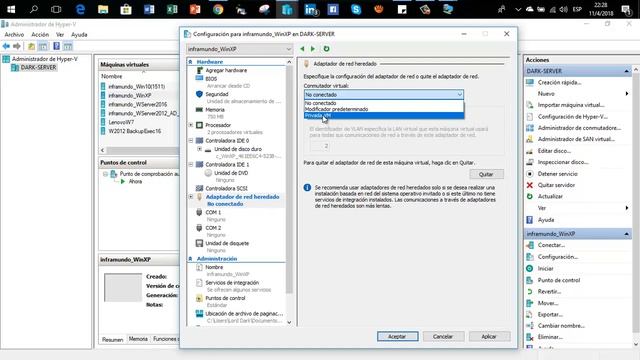Viewport: 640px width, 360px height.
Task: Click the back arrow in Hyper-V toolbar
Action: 6,46
